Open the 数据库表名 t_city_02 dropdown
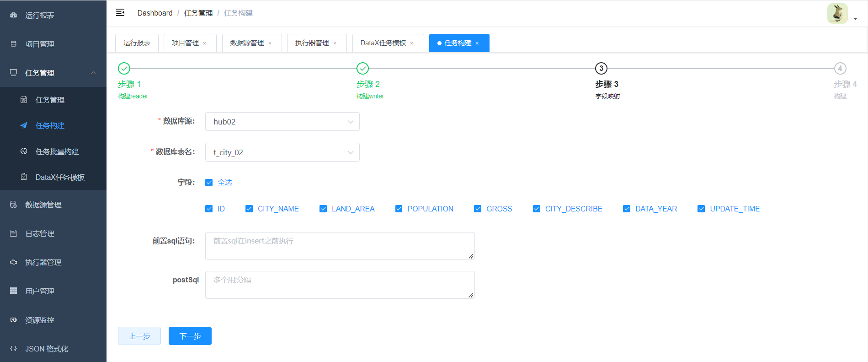This screenshot has width=868, height=362. (x=282, y=152)
